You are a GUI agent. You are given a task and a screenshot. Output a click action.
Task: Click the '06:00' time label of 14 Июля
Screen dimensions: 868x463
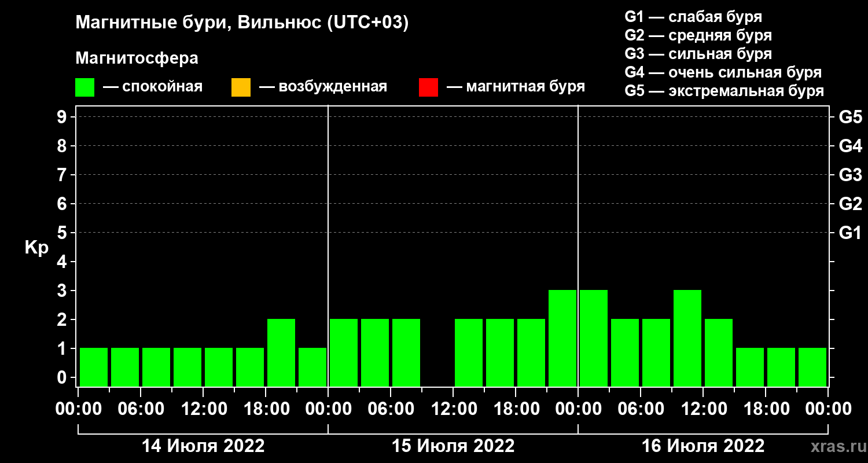[141, 409]
